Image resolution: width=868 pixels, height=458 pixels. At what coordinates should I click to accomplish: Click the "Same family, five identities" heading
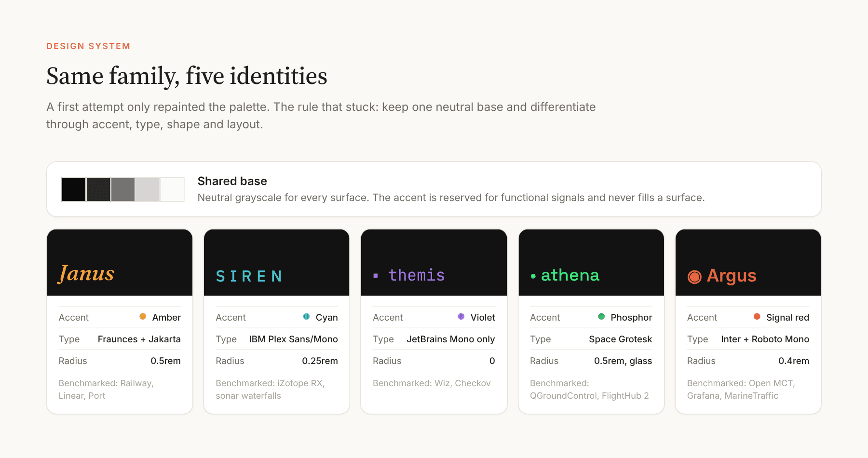(x=187, y=76)
